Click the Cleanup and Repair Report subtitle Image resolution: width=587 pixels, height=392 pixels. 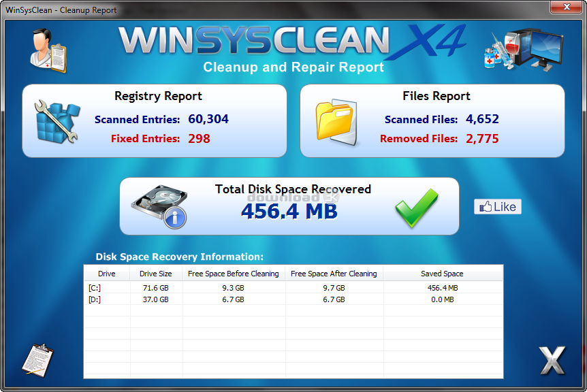293,67
